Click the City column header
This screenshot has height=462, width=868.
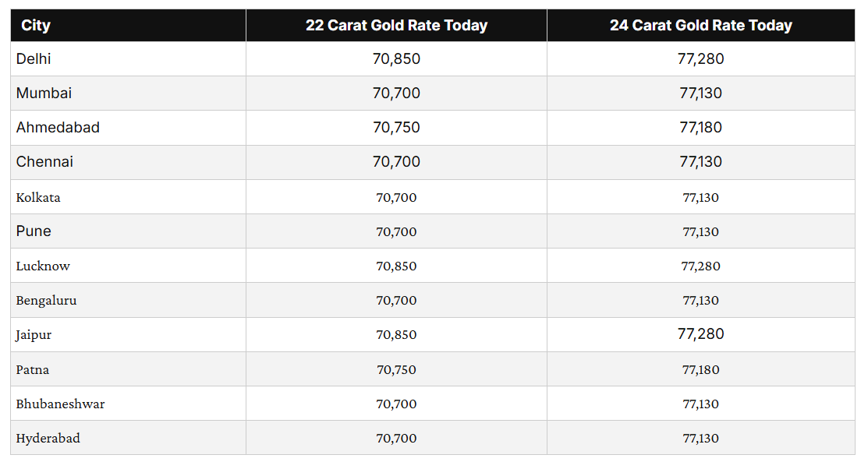(x=36, y=26)
